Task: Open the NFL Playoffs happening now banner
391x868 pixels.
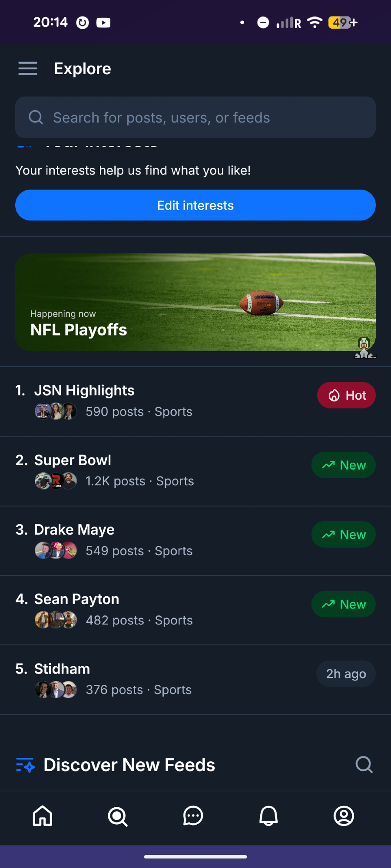Action: (195, 302)
